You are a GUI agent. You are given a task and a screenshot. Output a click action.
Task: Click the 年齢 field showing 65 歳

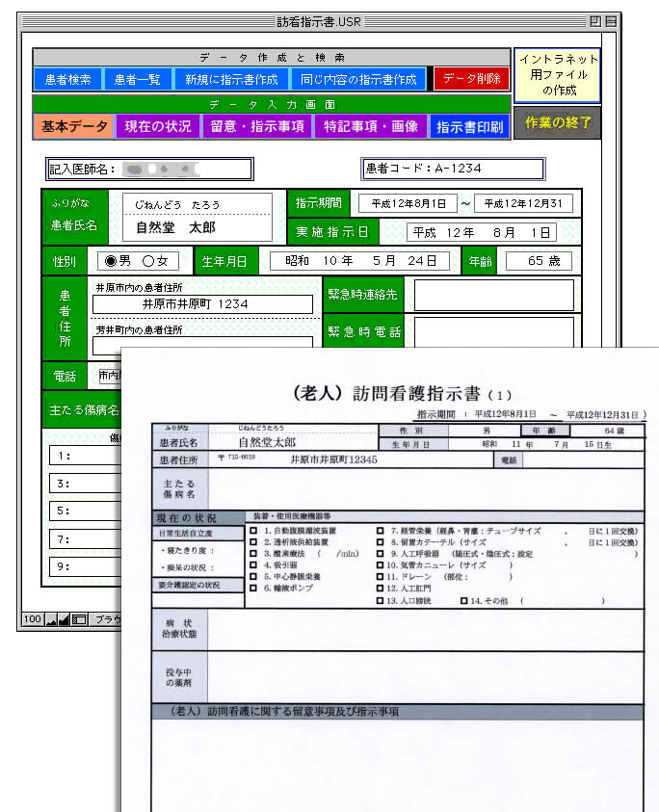(x=539, y=261)
